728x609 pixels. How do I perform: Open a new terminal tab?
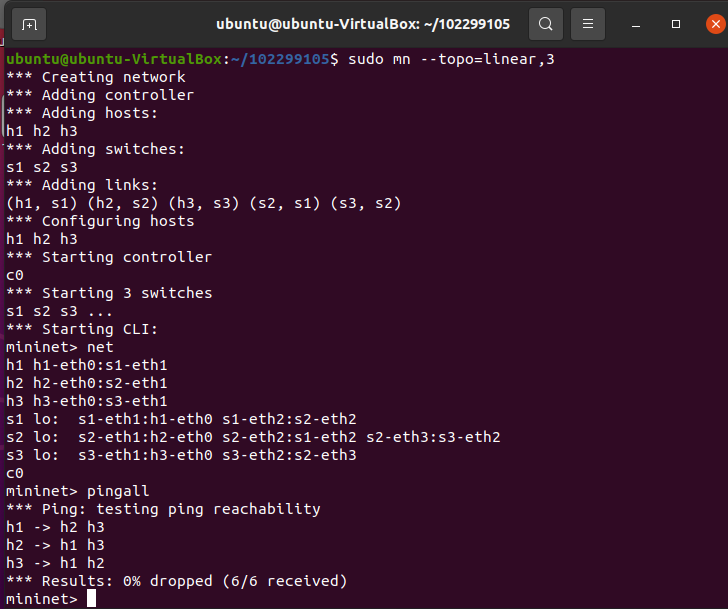[29, 23]
